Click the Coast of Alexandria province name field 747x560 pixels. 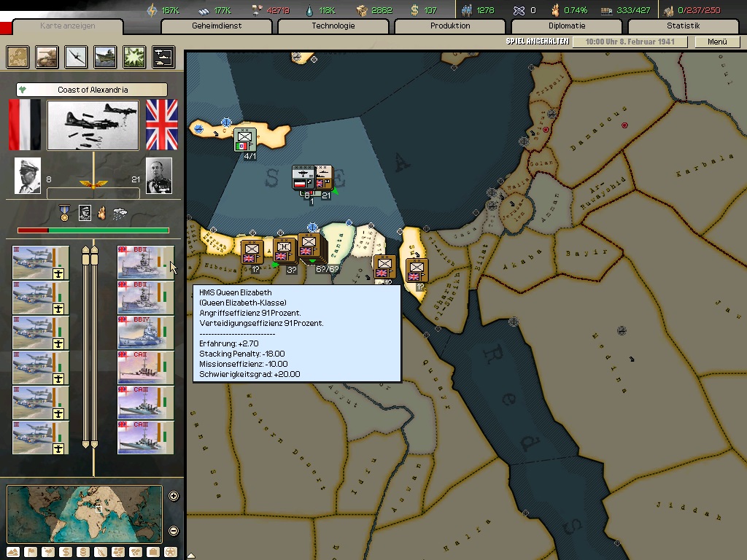92,90
